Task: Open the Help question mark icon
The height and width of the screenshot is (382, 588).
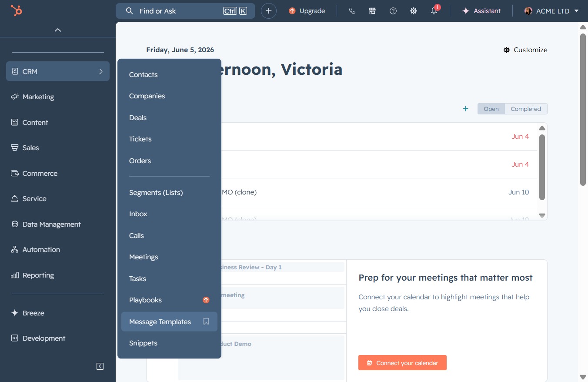Action: coord(393,11)
